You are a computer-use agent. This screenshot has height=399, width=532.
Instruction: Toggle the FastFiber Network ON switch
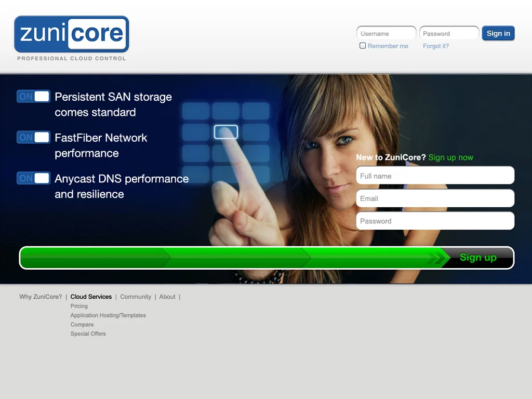(x=33, y=137)
